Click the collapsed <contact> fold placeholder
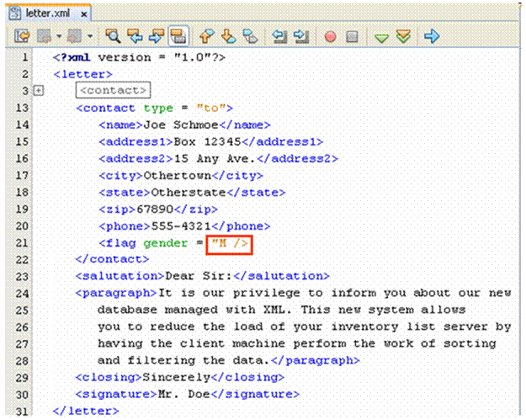 [x=113, y=90]
